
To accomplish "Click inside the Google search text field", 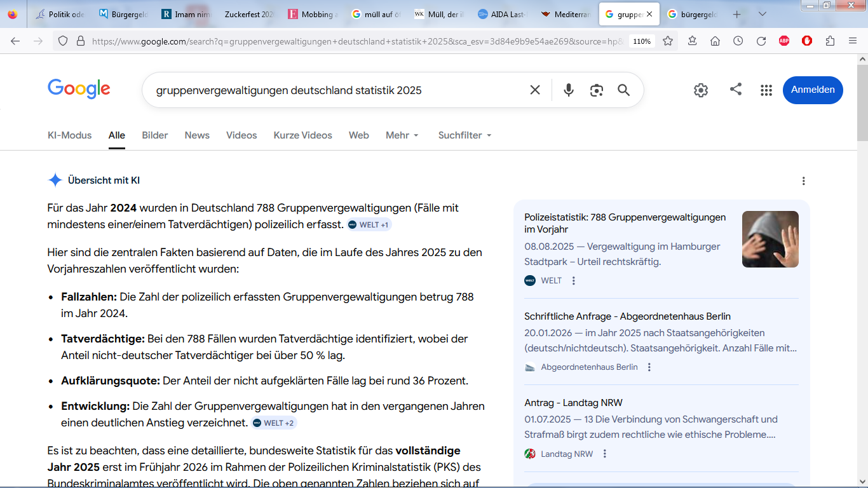I will [x=337, y=90].
